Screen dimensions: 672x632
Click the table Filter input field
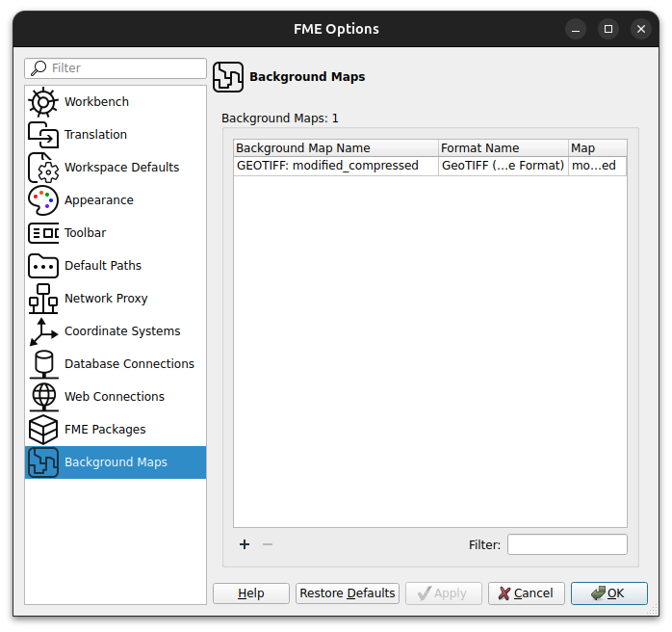[566, 545]
